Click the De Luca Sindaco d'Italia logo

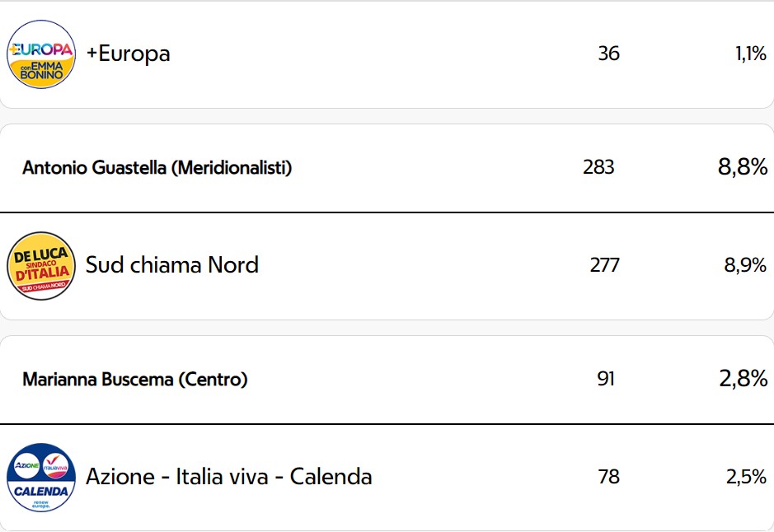click(x=41, y=266)
